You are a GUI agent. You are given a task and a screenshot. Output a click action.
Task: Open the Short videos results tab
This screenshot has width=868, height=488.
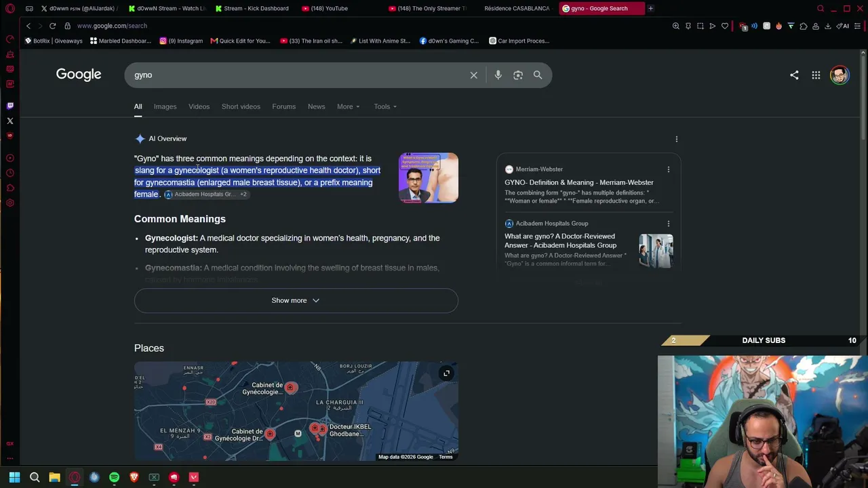[241, 106]
